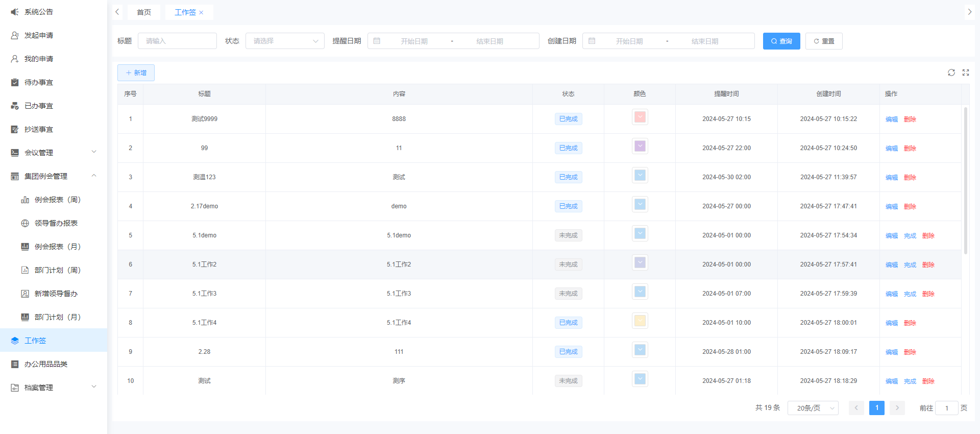Open 系统公告 announcement icon in sidebar
The height and width of the screenshot is (434, 980).
[15, 12]
